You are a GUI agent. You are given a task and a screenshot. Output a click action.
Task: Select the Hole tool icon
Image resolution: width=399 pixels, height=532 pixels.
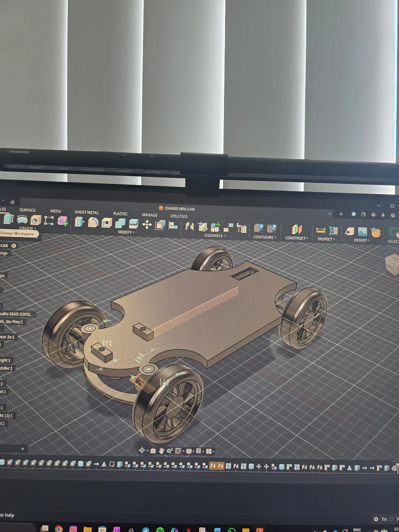click(x=36, y=220)
